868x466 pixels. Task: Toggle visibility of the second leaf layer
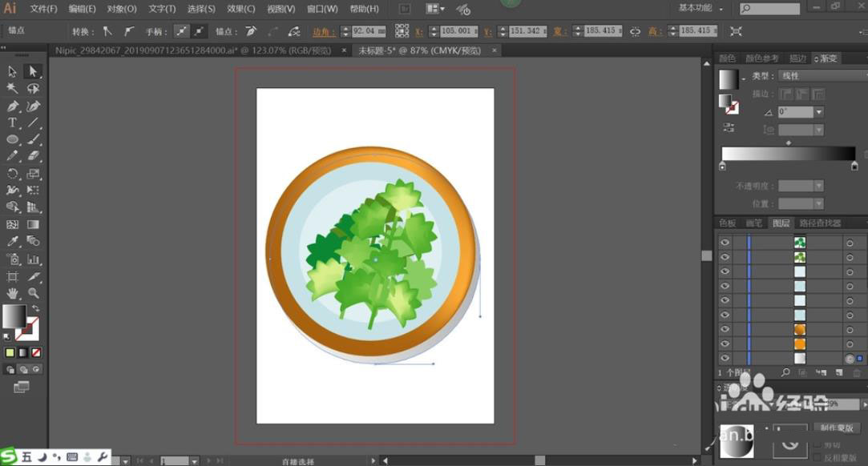[725, 257]
